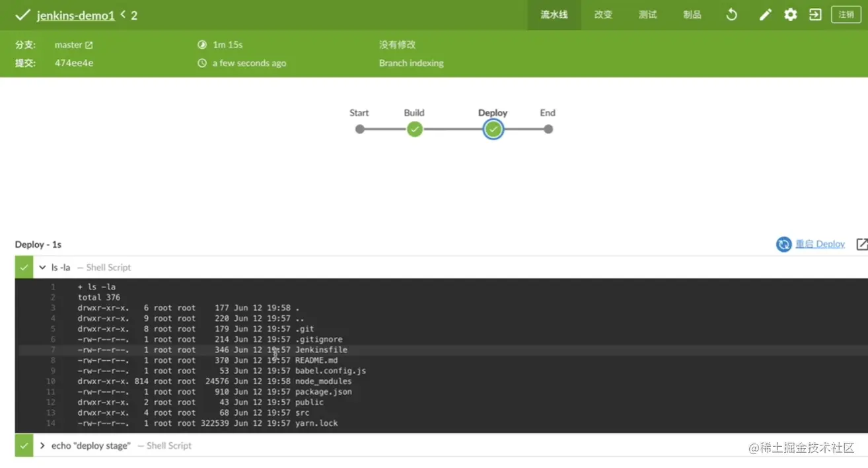Open the pipeline editor pencil icon
The image size is (868, 468).
(x=765, y=15)
